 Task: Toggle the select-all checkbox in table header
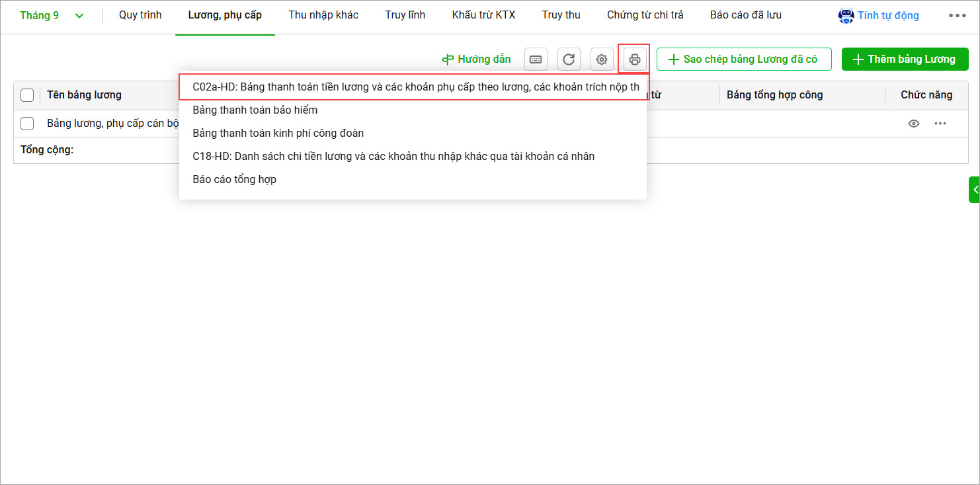(x=27, y=95)
